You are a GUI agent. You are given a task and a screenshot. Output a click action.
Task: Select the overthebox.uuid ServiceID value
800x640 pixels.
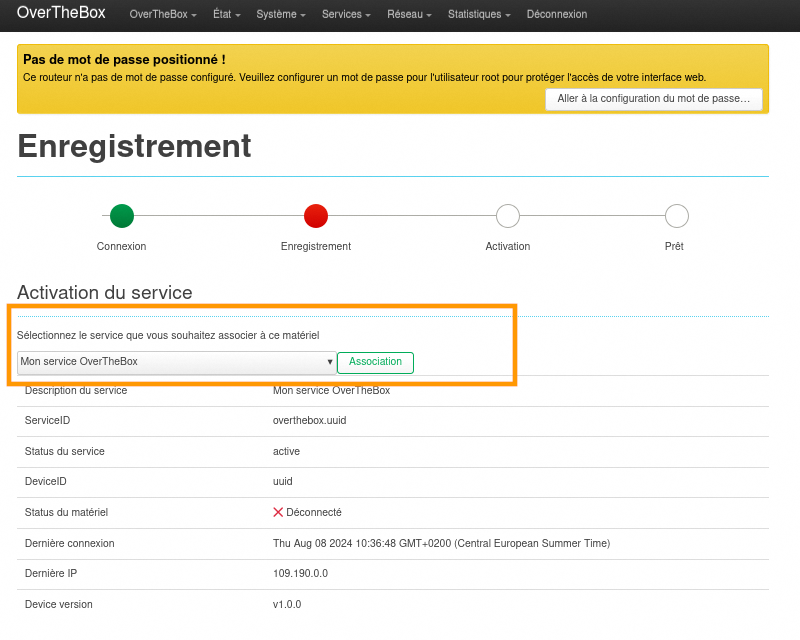[x=309, y=421]
